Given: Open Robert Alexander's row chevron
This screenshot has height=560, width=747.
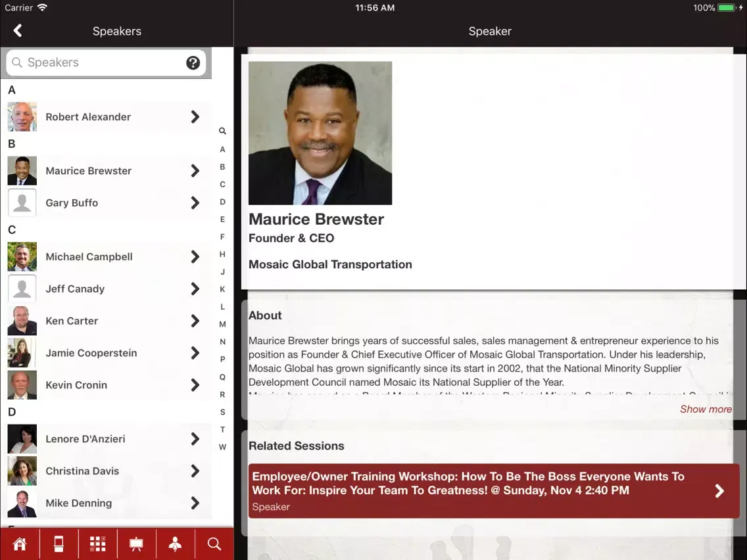Looking at the screenshot, I should pos(195,117).
